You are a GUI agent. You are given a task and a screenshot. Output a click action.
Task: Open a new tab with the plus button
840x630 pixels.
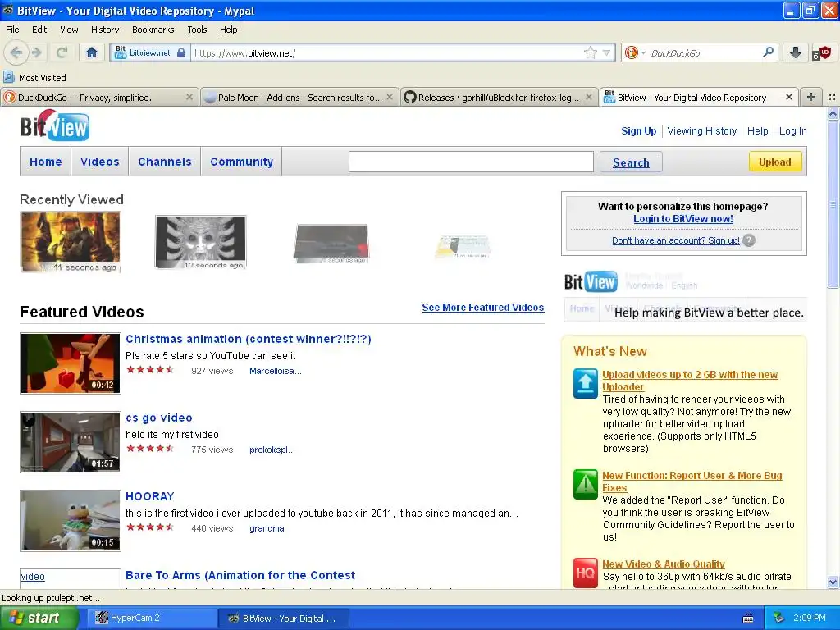(811, 97)
